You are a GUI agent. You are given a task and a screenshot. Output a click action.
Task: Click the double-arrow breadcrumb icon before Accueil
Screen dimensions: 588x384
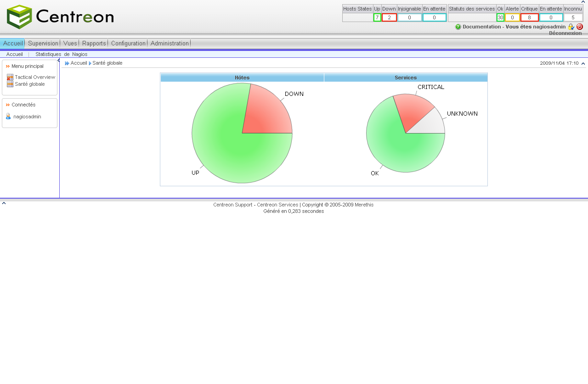[67, 63]
